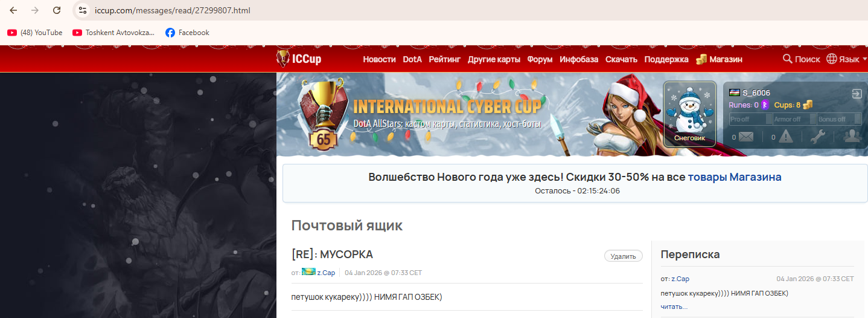Click the flag icon beside sender z.Cap
Viewport: 868px width, 318px height.
(x=308, y=273)
